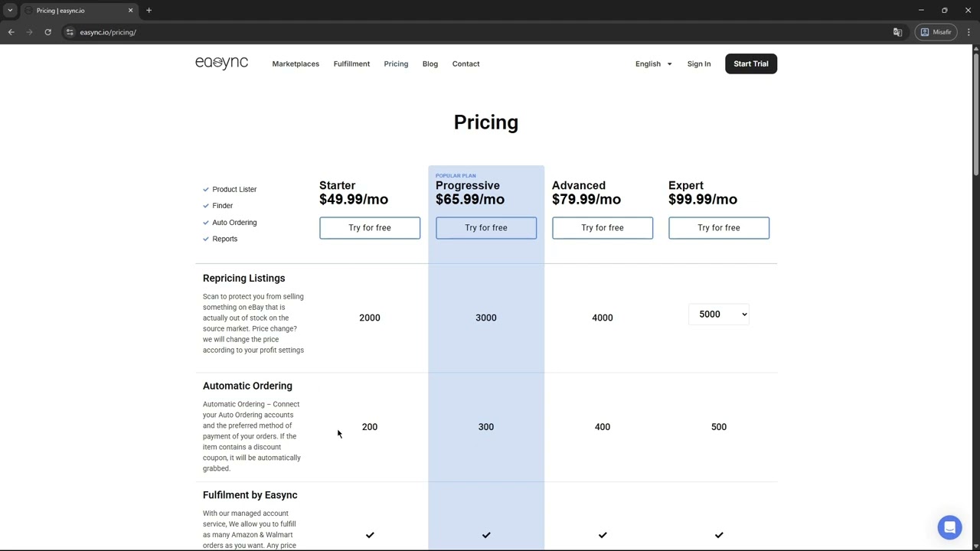Click the Sign In link

point(699,64)
